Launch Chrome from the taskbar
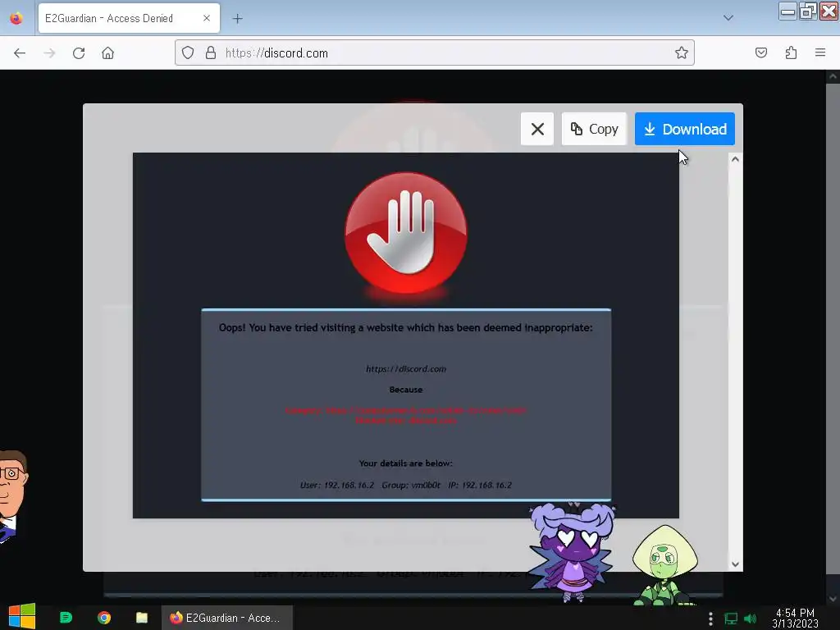This screenshot has width=840, height=630. (x=104, y=618)
